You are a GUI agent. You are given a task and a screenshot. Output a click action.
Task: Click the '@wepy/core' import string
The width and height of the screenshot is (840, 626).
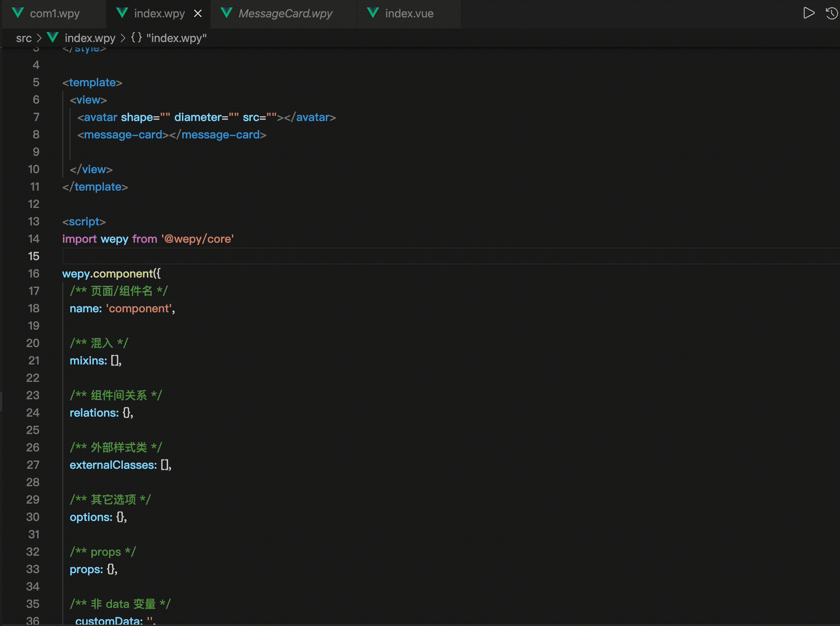(197, 239)
